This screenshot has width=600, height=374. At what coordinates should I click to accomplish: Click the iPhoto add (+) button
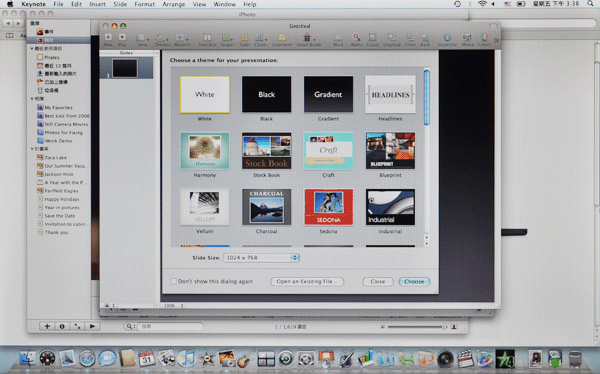click(x=47, y=326)
